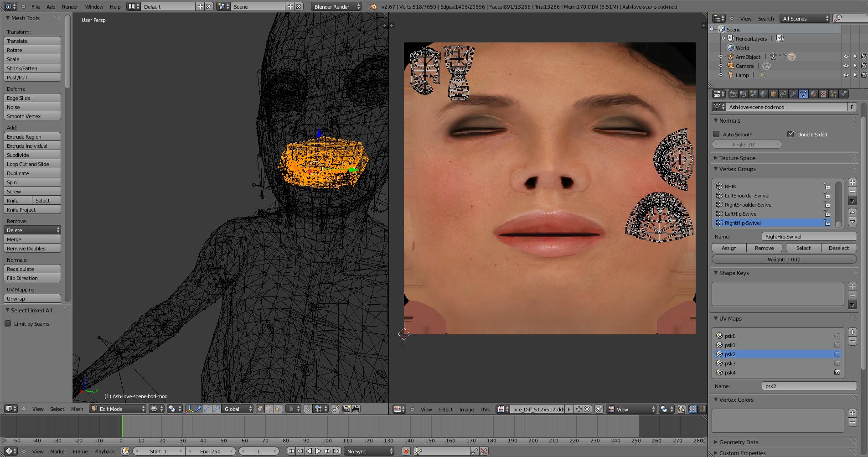Viewport: 868px width, 457px height.
Task: Open the Particles properties tab (sparkles icon)
Action: (833, 94)
